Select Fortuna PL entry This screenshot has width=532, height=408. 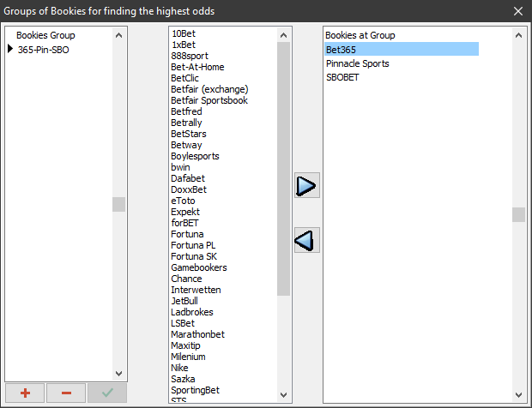click(x=193, y=245)
